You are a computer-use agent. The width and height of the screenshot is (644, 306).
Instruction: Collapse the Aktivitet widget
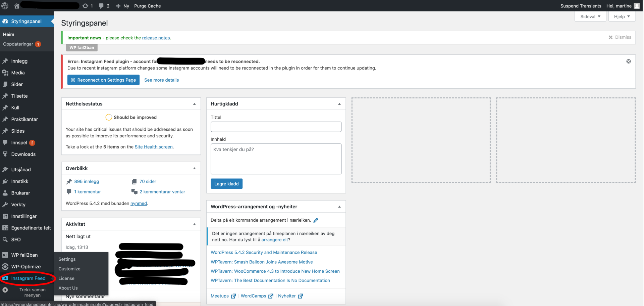pyautogui.click(x=194, y=224)
